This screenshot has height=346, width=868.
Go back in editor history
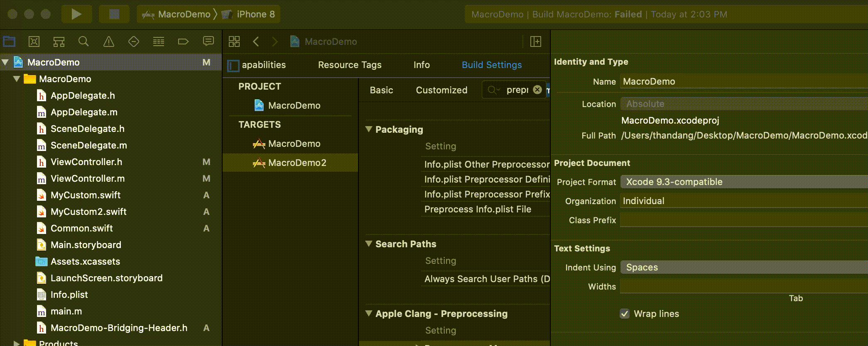(256, 41)
